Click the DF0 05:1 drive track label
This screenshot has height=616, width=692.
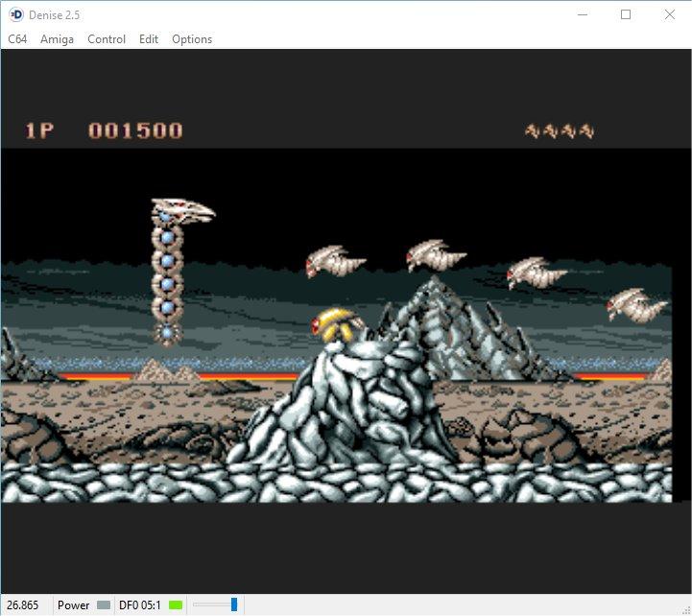point(140,605)
